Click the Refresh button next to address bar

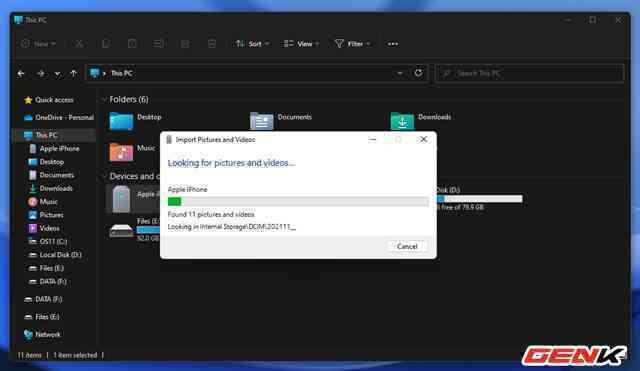418,73
